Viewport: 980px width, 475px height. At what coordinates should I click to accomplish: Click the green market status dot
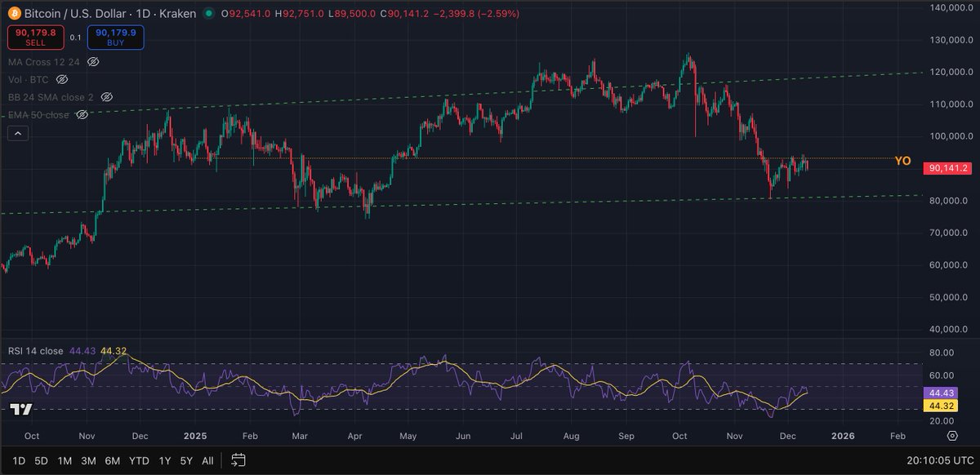(210, 13)
